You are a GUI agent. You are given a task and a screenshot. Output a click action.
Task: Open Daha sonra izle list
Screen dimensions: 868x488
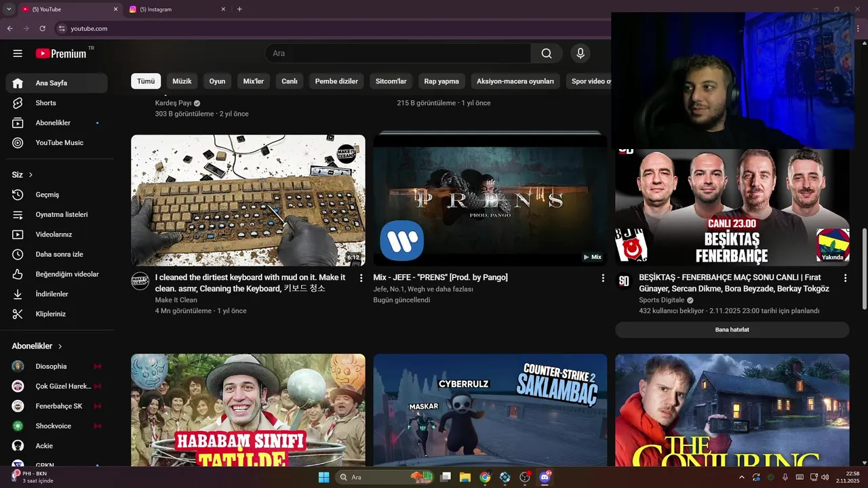(57, 254)
